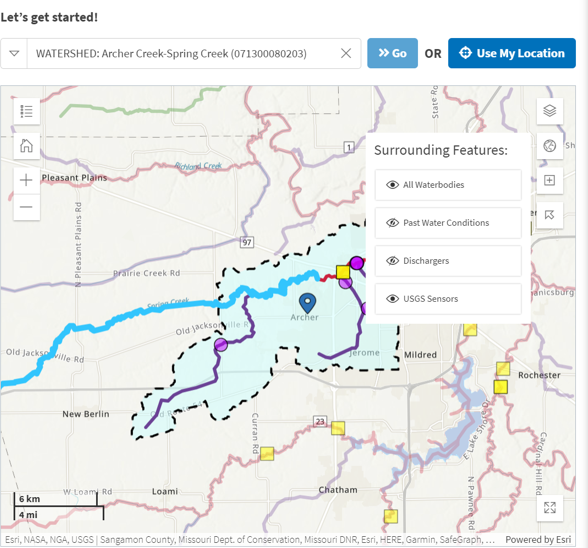Toggle All Waterbodies visibility
Viewport: 588px width, 548px height.
coord(448,185)
